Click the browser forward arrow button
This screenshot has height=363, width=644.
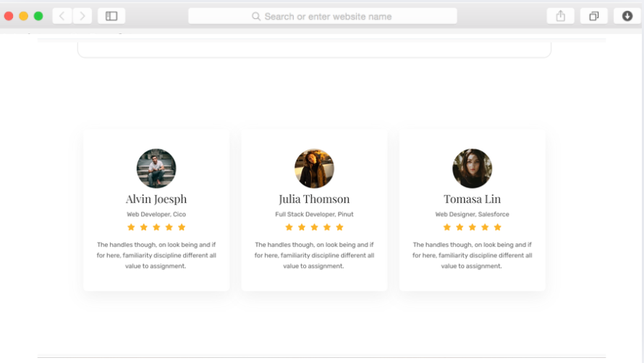(x=82, y=16)
